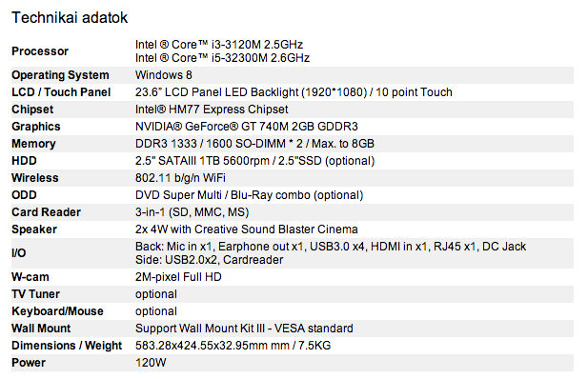The width and height of the screenshot is (588, 379).
Task: Select the Card Reader 3-in-1 value
Action: [x=192, y=212]
